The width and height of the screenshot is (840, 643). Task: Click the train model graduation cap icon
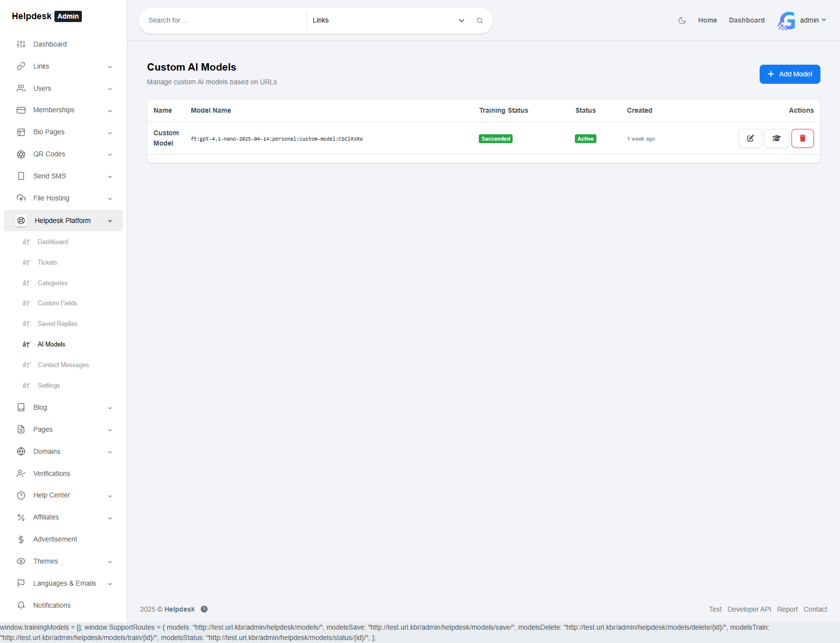pyautogui.click(x=776, y=139)
